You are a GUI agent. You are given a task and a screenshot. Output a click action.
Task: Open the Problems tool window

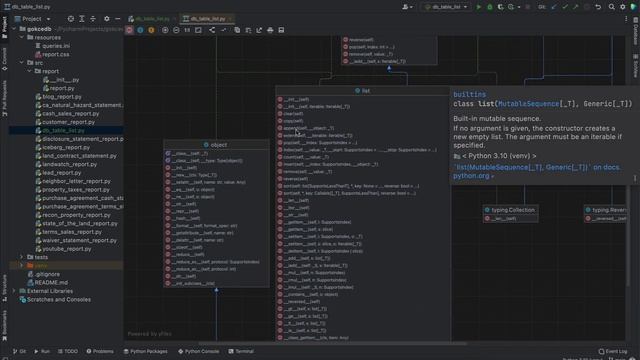click(100, 351)
